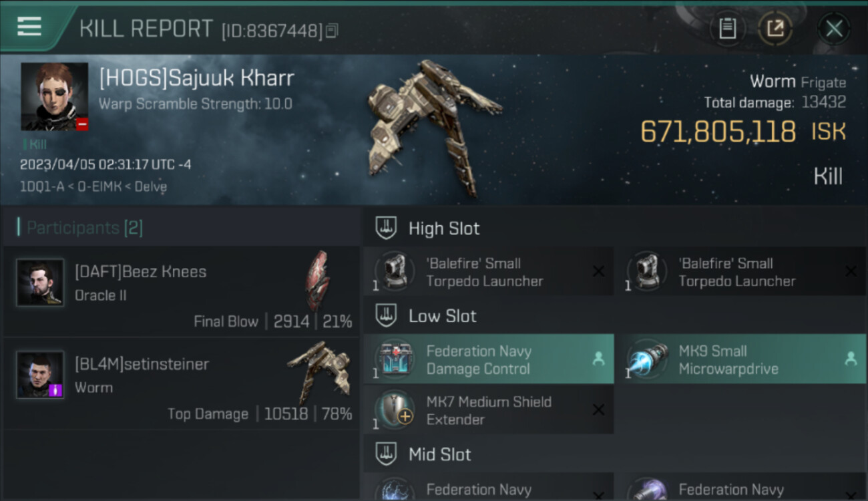Collapse the Low Slot section
The image size is (868, 501).
click(616, 316)
